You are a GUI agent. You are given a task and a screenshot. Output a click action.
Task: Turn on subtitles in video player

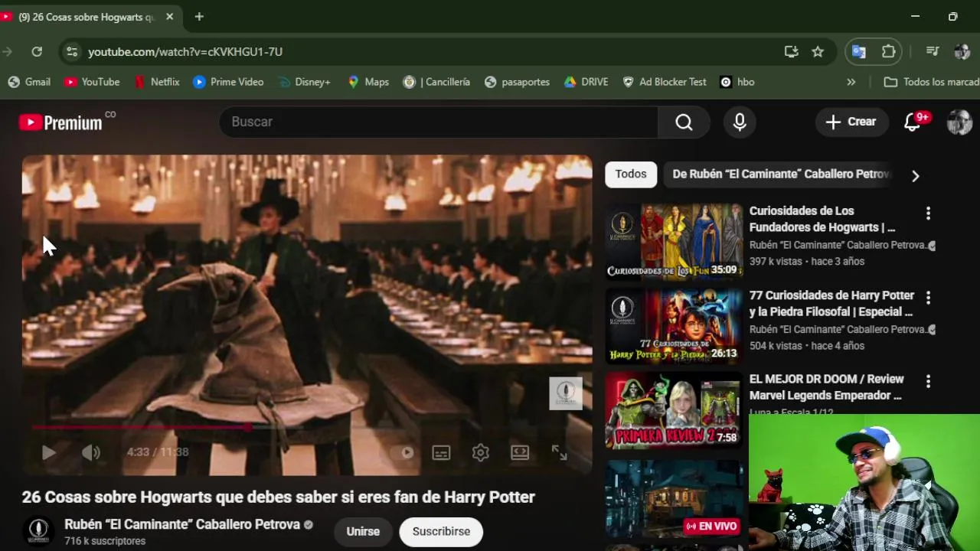(441, 452)
